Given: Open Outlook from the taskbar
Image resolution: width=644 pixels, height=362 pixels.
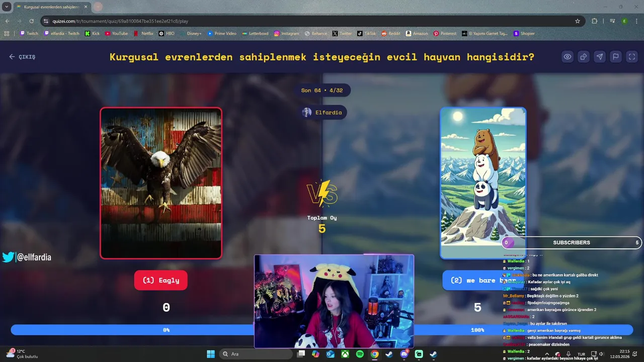Looking at the screenshot, I should pos(331,354).
